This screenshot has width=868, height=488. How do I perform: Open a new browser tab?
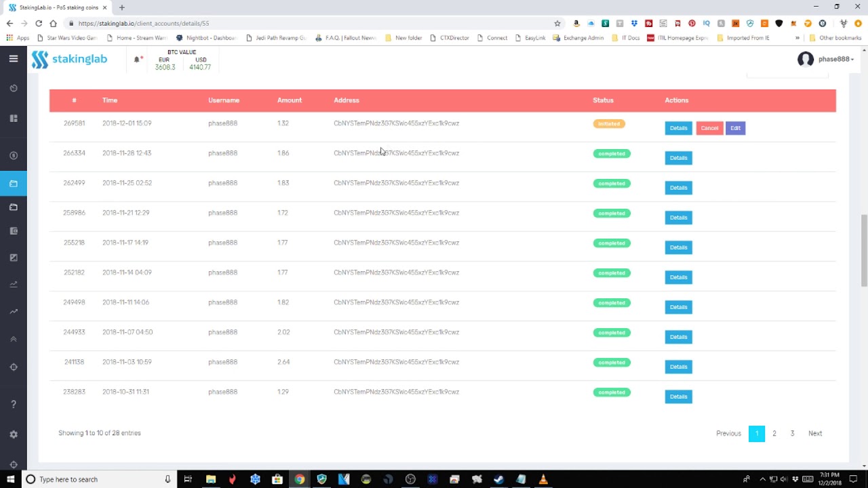[122, 7]
